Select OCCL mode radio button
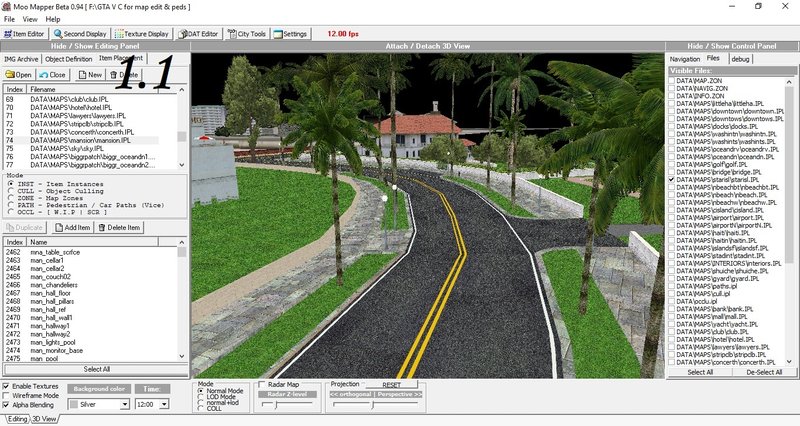Screen dimensions: 800x426 pos(11,212)
